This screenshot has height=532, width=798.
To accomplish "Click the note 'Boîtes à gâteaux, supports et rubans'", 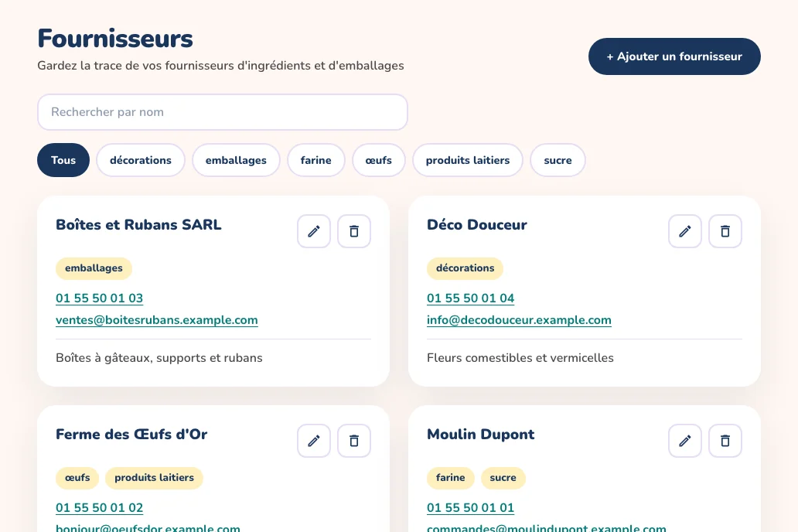I will click(x=159, y=358).
